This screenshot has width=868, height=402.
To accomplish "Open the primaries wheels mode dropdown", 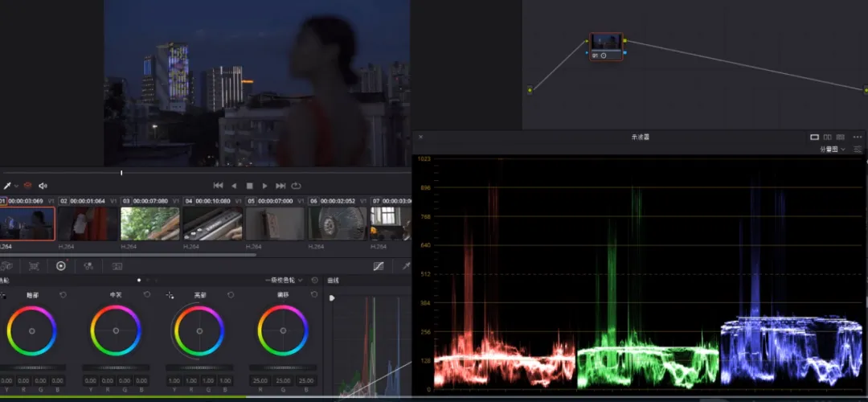I will tap(284, 281).
